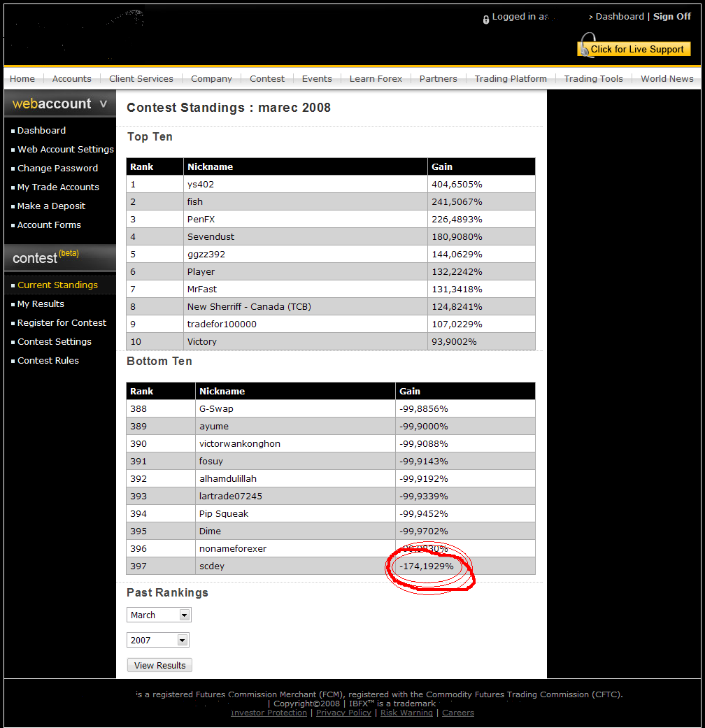Viewport: 705px width, 728px height.
Task: Open the Accounts menu item
Action: 71,79
